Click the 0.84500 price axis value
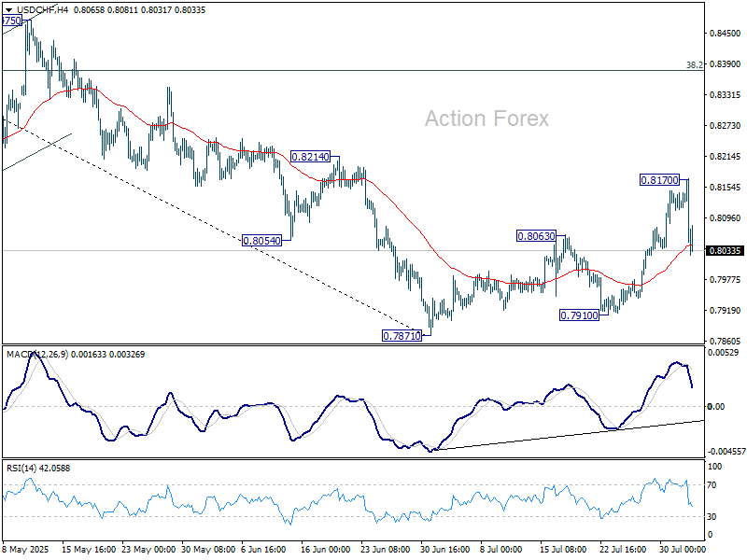 726,33
